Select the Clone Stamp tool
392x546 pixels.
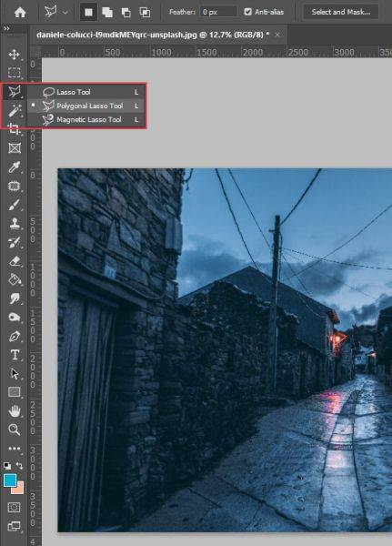tap(15, 224)
